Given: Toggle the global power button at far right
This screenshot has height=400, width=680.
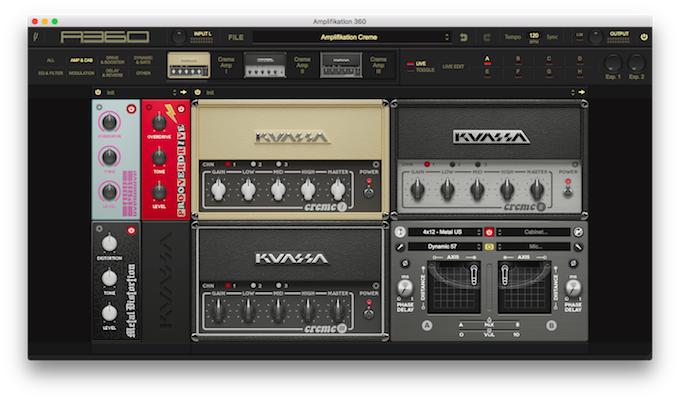Looking at the screenshot, I should click(644, 37).
